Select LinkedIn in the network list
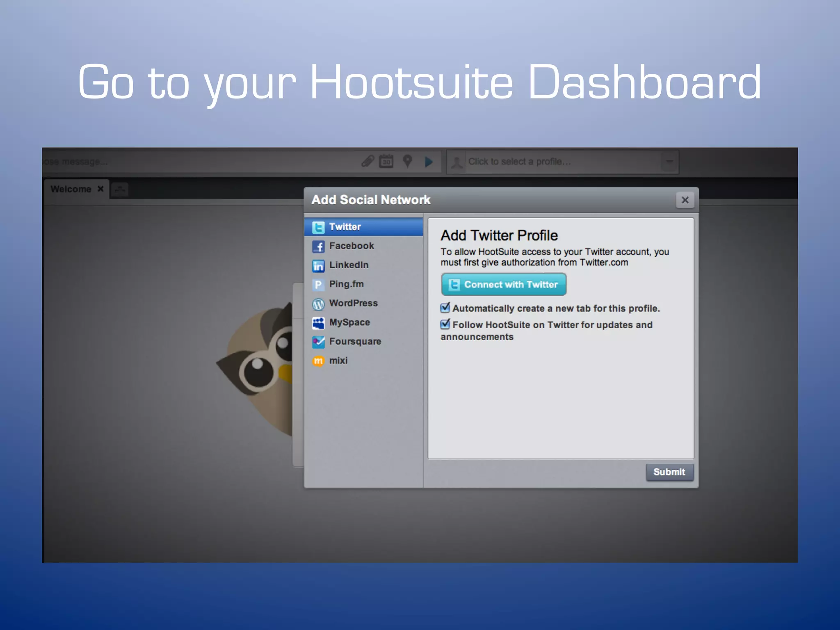This screenshot has width=840, height=630. point(364,265)
